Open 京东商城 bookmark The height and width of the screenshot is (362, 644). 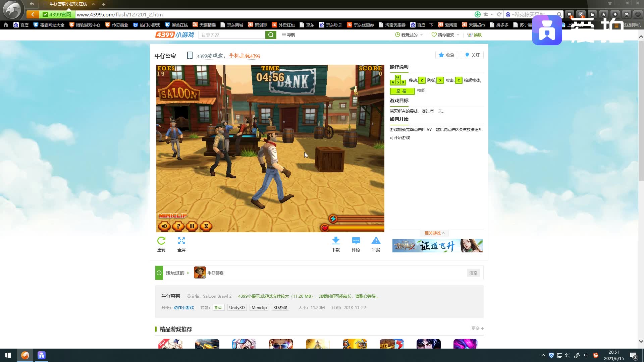click(x=232, y=25)
